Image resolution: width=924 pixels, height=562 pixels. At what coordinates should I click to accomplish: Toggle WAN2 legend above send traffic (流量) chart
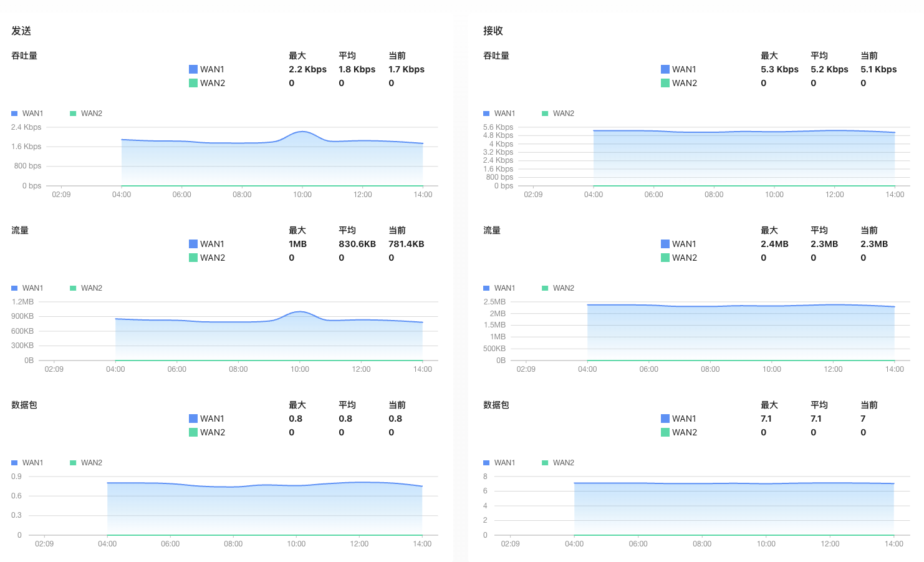[86, 288]
